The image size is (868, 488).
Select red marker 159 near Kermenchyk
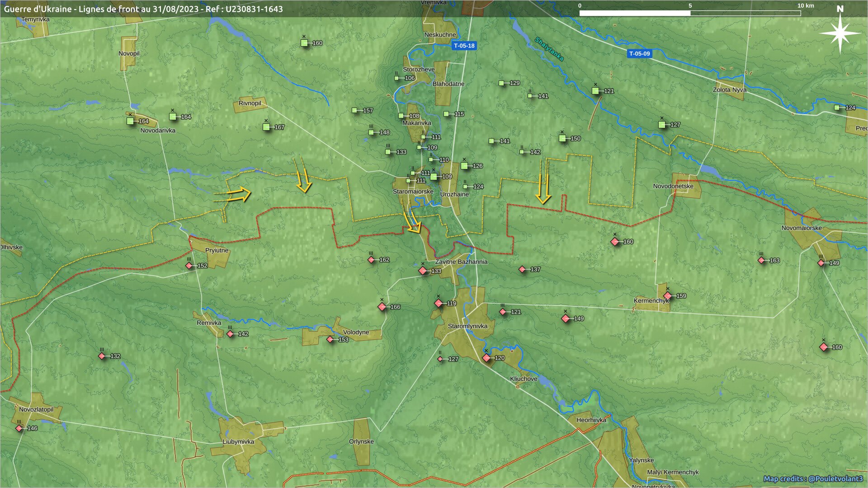coord(668,296)
